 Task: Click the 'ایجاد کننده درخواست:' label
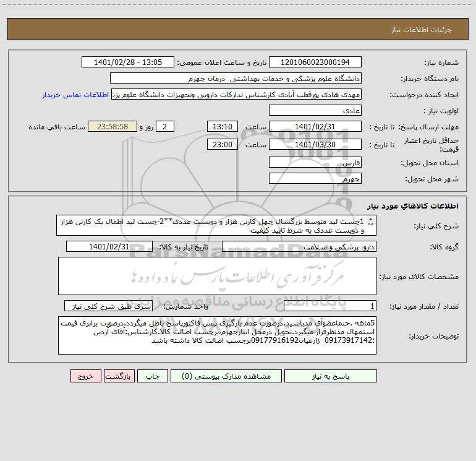coord(424,95)
